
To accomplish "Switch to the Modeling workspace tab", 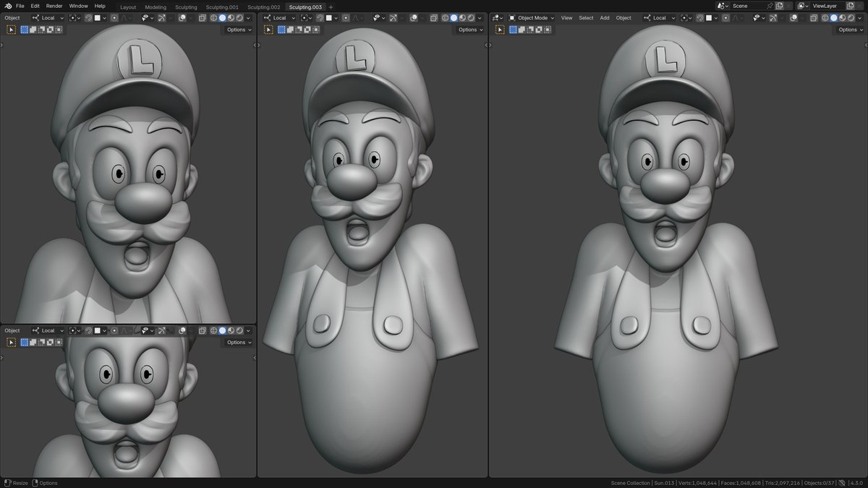I will [155, 7].
